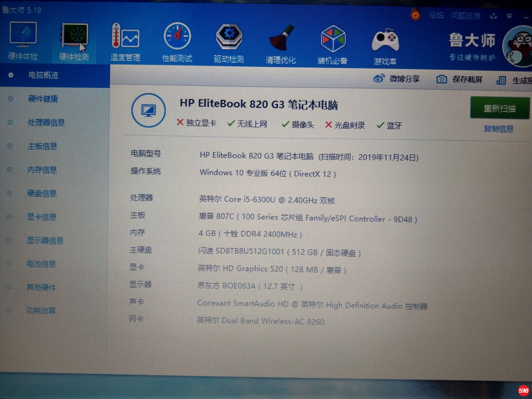Open 硬盘信息 sidebar item

pyautogui.click(x=42, y=193)
